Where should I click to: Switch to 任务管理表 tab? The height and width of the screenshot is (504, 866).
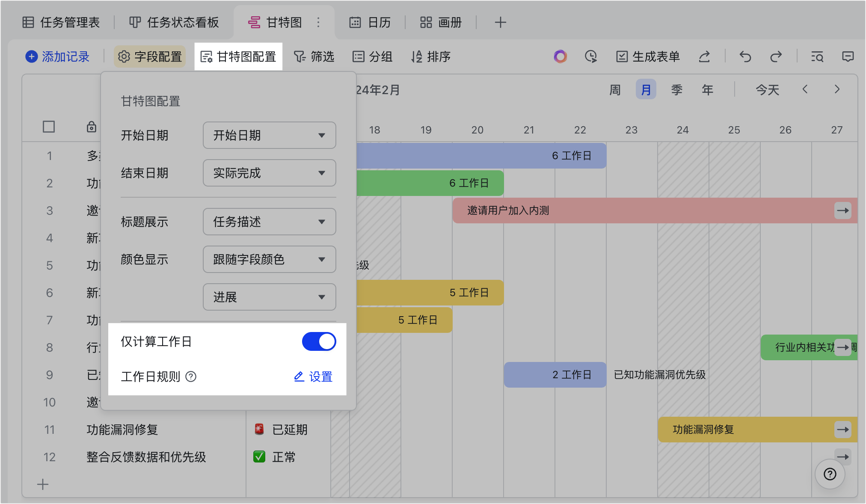61,22
